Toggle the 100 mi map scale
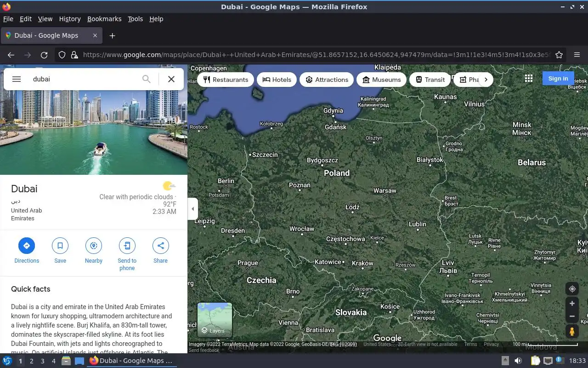Image resolution: width=588 pixels, height=368 pixels. [x=545, y=344]
